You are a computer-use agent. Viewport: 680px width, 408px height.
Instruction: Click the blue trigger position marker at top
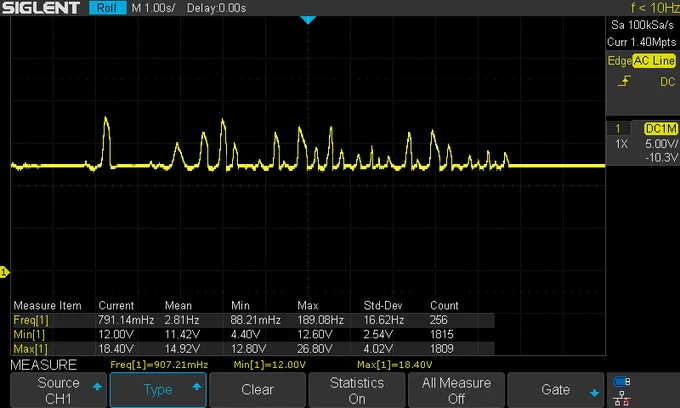coord(308,20)
